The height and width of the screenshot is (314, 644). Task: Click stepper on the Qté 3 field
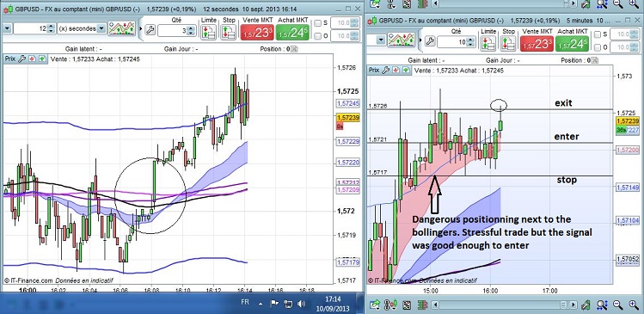point(190,30)
